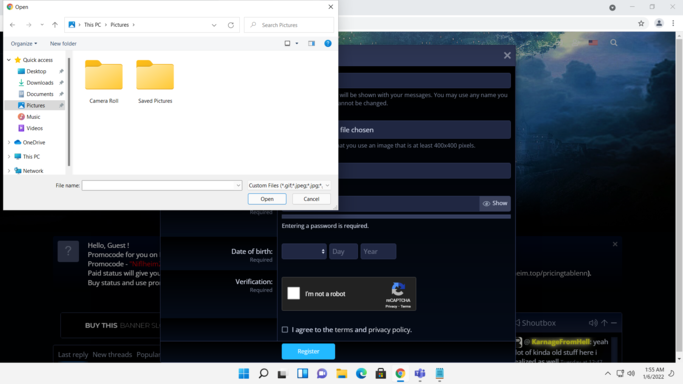683x384 pixels.
Task: Open the file type filter dropdown
Action: click(289, 185)
